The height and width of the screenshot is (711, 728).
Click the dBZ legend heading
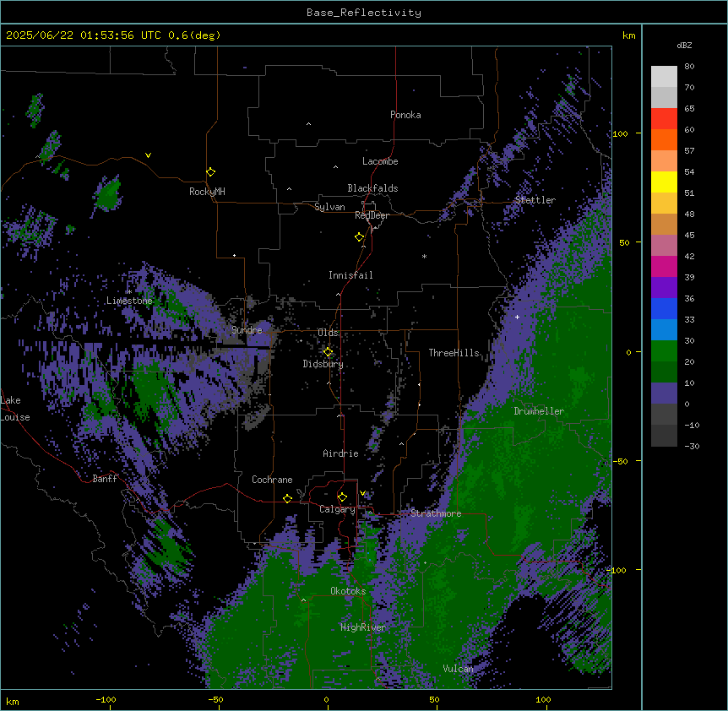tap(684, 46)
